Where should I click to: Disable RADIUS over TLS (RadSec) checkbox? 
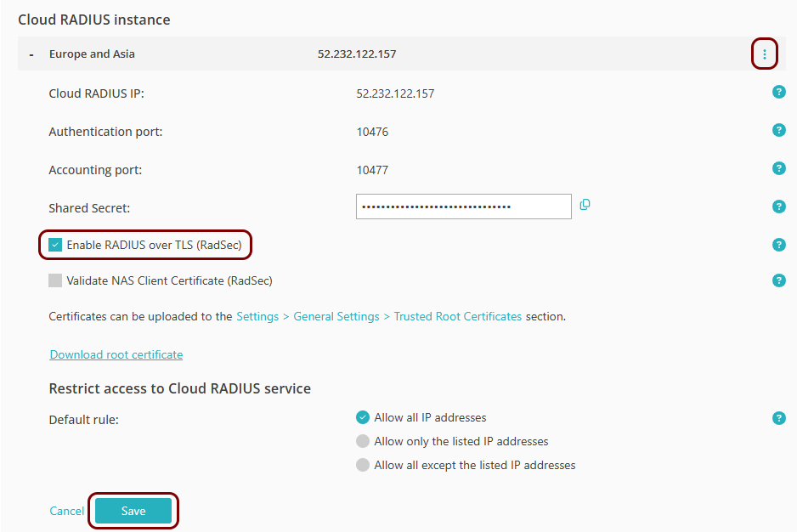pos(56,246)
